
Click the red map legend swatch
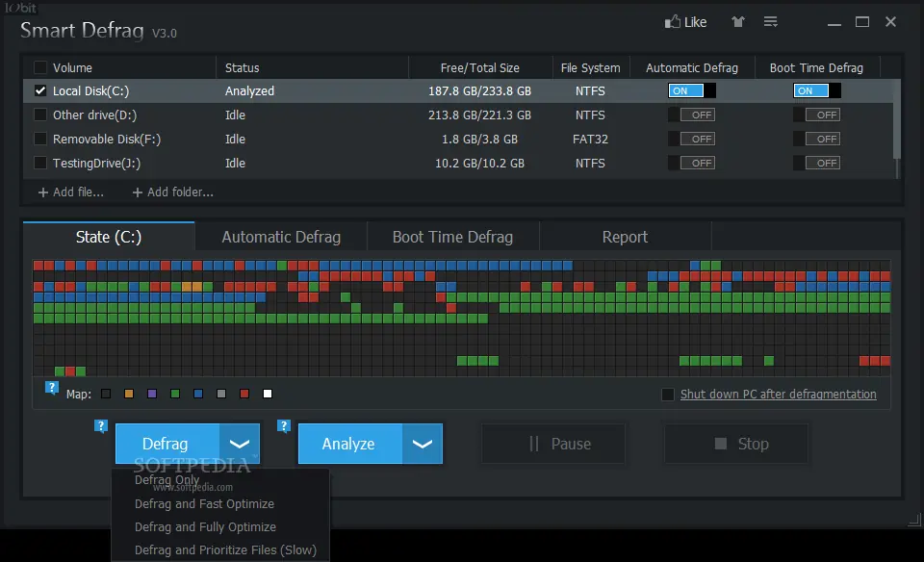pos(244,394)
